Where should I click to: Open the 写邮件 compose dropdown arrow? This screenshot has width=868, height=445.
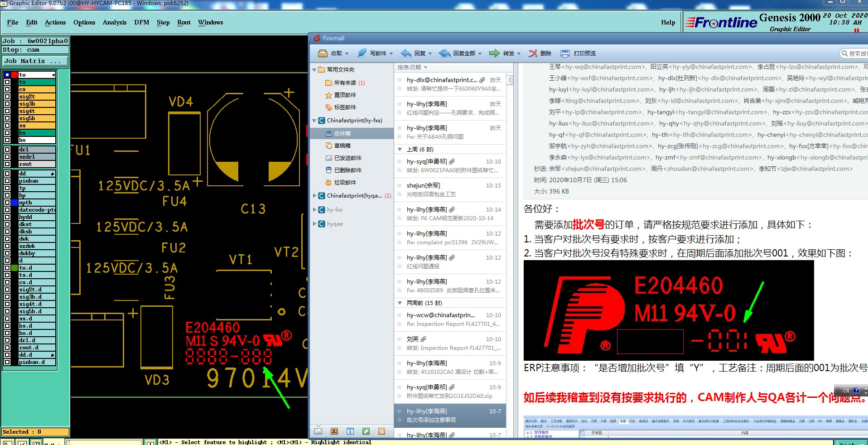391,54
